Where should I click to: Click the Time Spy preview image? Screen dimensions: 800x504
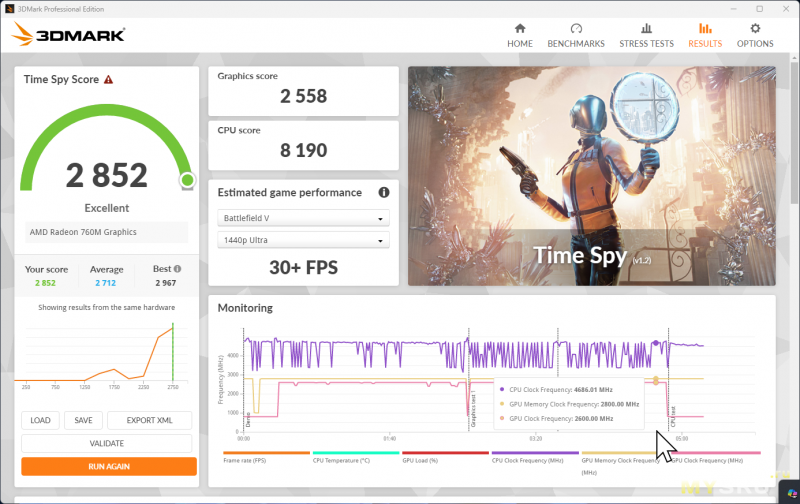point(592,176)
